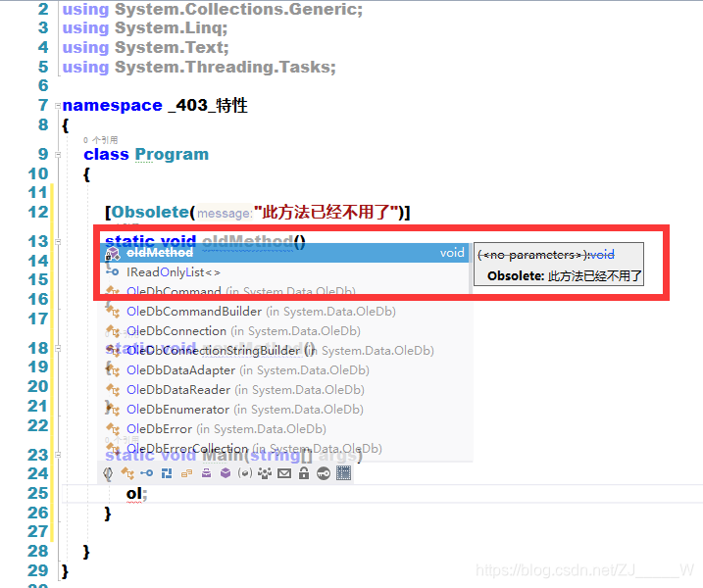
Task: Click 'System.Threading.Tasks' on line 5
Action: click(x=223, y=68)
